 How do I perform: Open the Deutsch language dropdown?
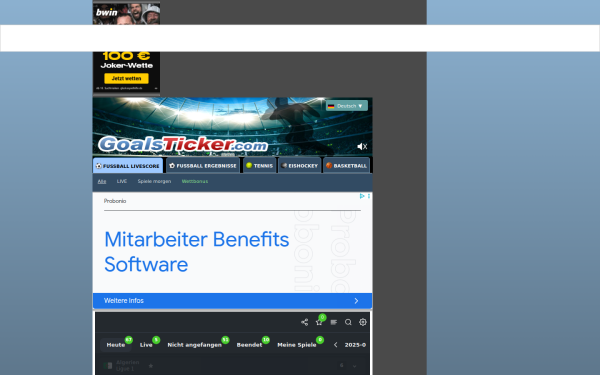(x=347, y=106)
